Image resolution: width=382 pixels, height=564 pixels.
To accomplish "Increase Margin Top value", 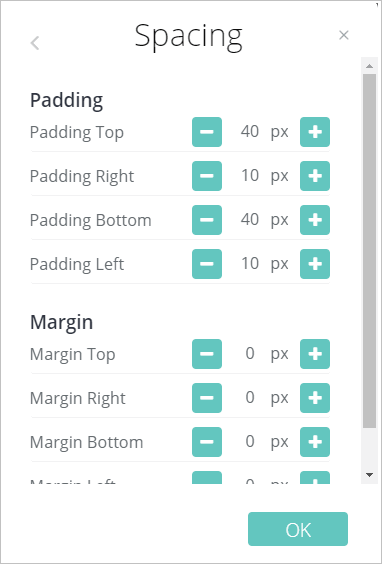I will click(315, 354).
